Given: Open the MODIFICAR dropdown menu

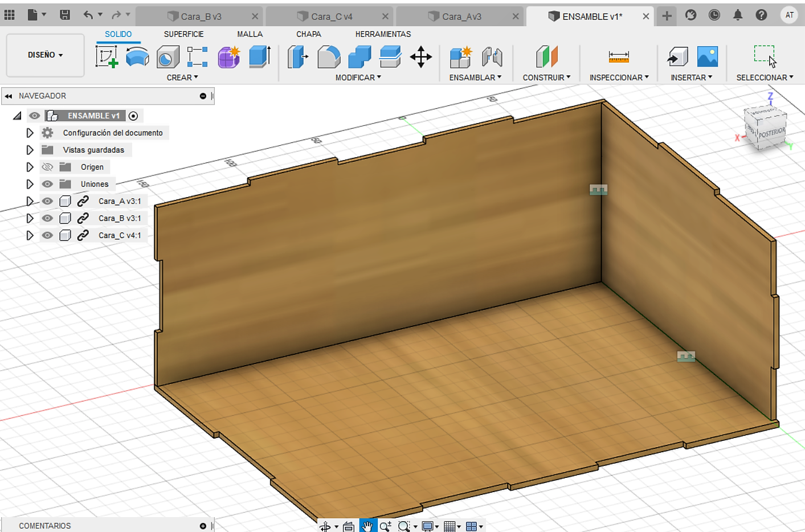Looking at the screenshot, I should [358, 77].
